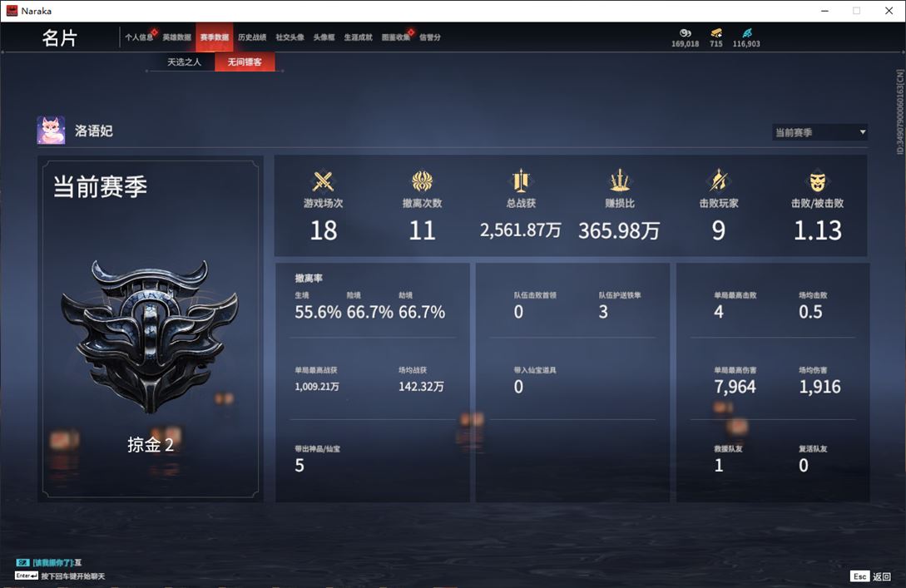Click the 场均伤害 value 1,916
The height and width of the screenshot is (588, 906).
point(820,387)
